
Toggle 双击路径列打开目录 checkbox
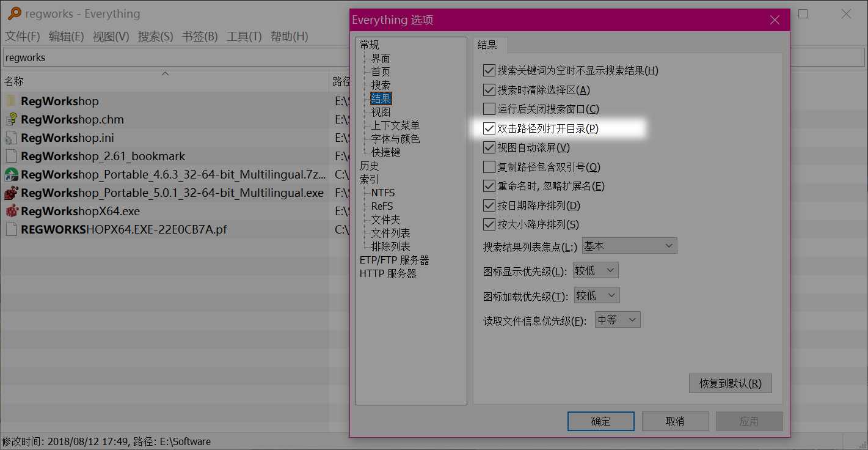(x=489, y=128)
